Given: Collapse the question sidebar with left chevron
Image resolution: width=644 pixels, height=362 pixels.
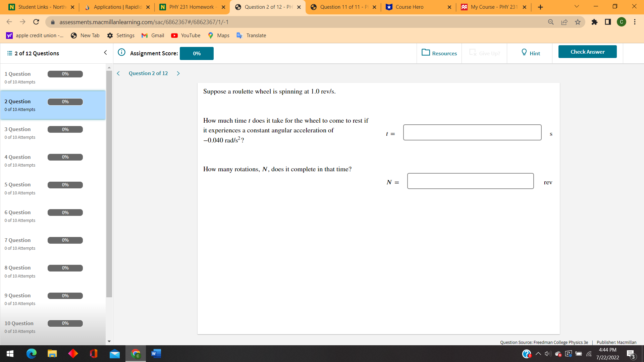Looking at the screenshot, I should click(105, 53).
